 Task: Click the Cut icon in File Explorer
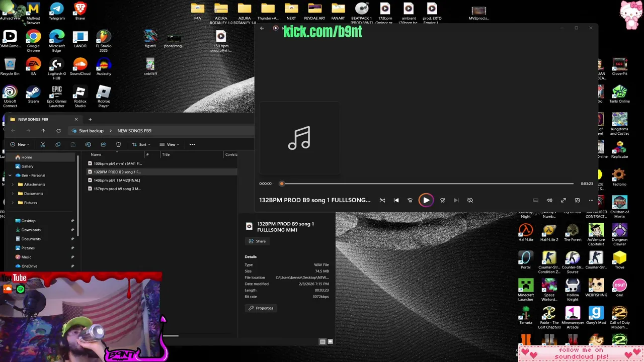click(43, 144)
